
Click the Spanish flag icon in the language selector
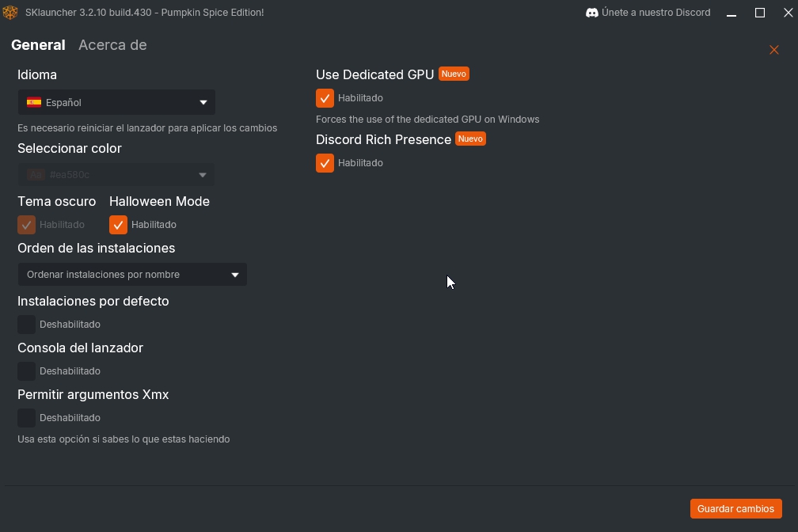point(35,102)
